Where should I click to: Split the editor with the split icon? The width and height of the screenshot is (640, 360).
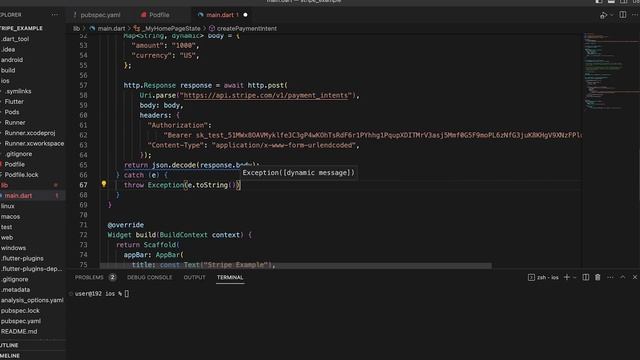(x=622, y=15)
